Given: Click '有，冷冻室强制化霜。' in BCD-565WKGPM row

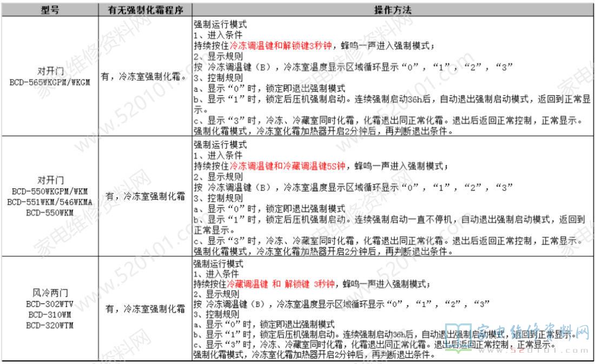Looking at the screenshot, I should pyautogui.click(x=145, y=76).
